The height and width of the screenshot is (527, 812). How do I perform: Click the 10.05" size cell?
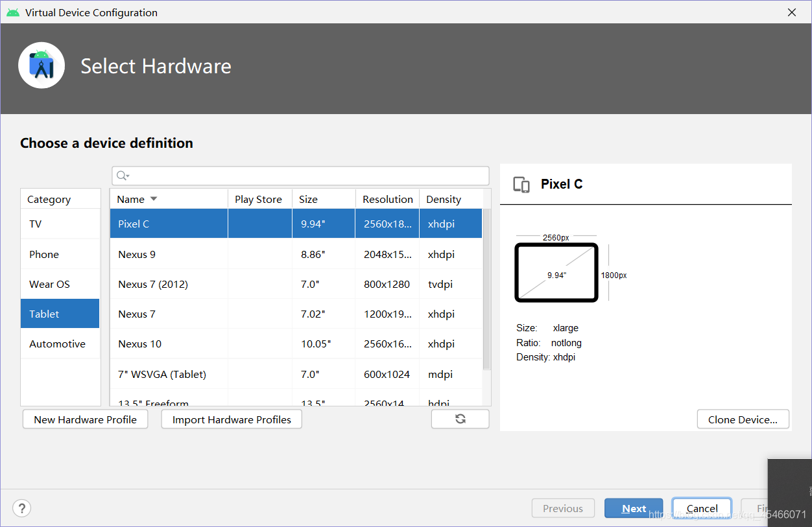(x=324, y=344)
